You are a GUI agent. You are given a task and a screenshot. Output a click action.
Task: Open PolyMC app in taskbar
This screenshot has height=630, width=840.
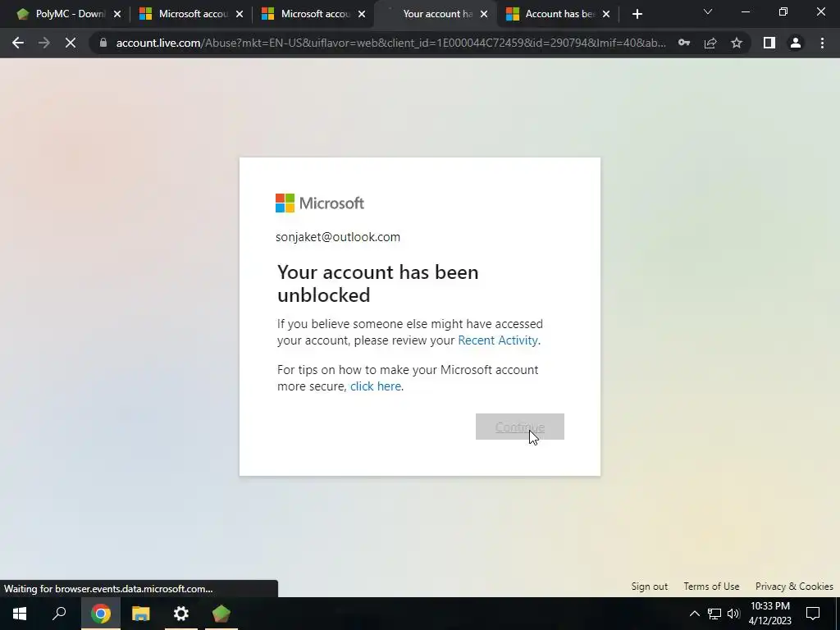(221, 614)
